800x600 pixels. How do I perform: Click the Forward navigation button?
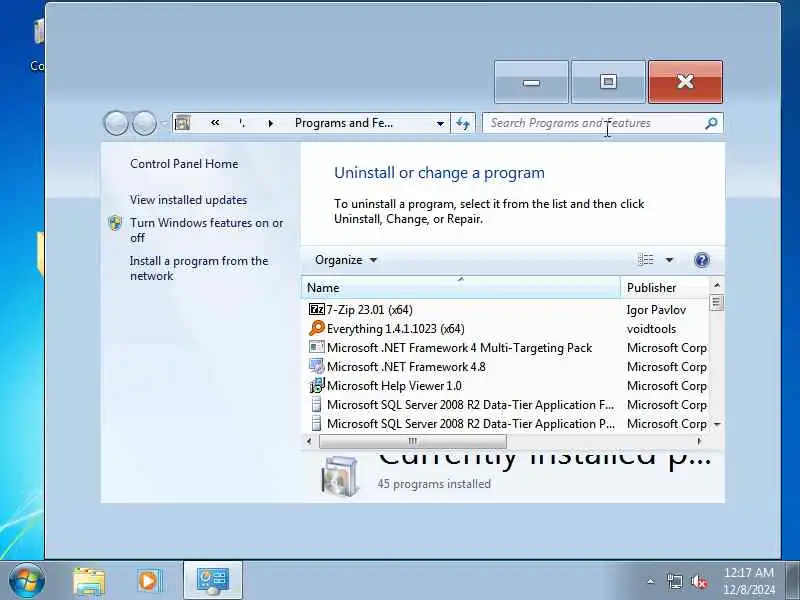coord(144,123)
